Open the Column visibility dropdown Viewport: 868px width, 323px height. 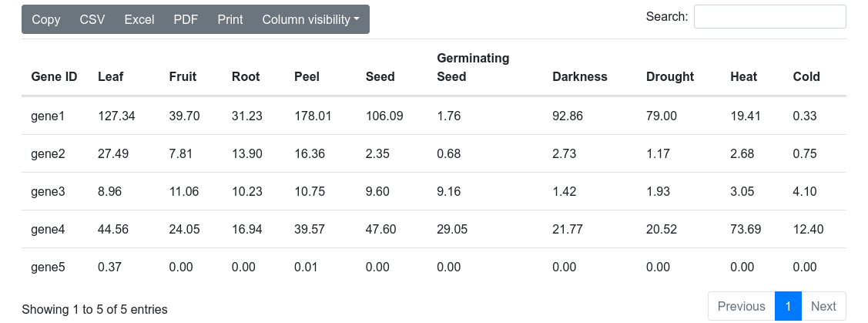311,19
